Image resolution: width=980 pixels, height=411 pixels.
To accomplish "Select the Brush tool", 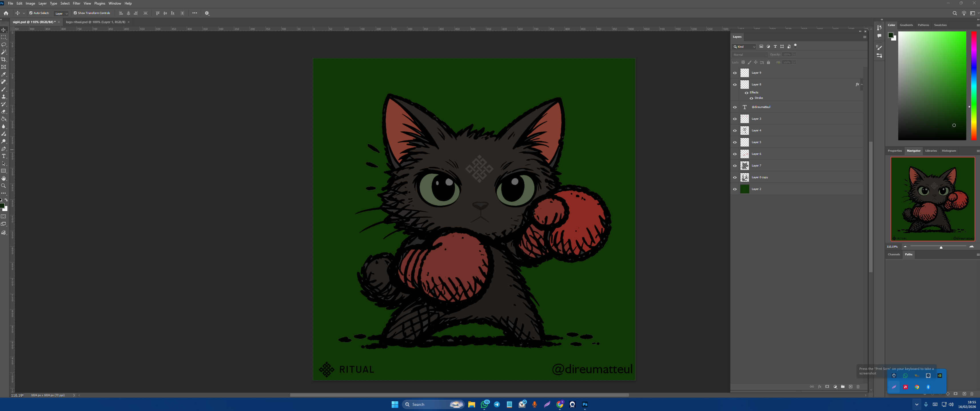I will pos(4,89).
